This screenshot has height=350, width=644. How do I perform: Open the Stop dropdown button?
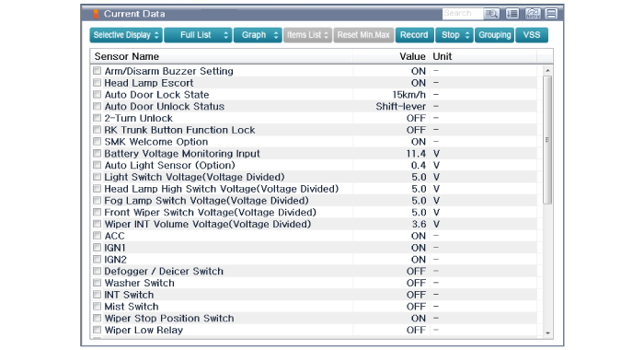point(454,35)
